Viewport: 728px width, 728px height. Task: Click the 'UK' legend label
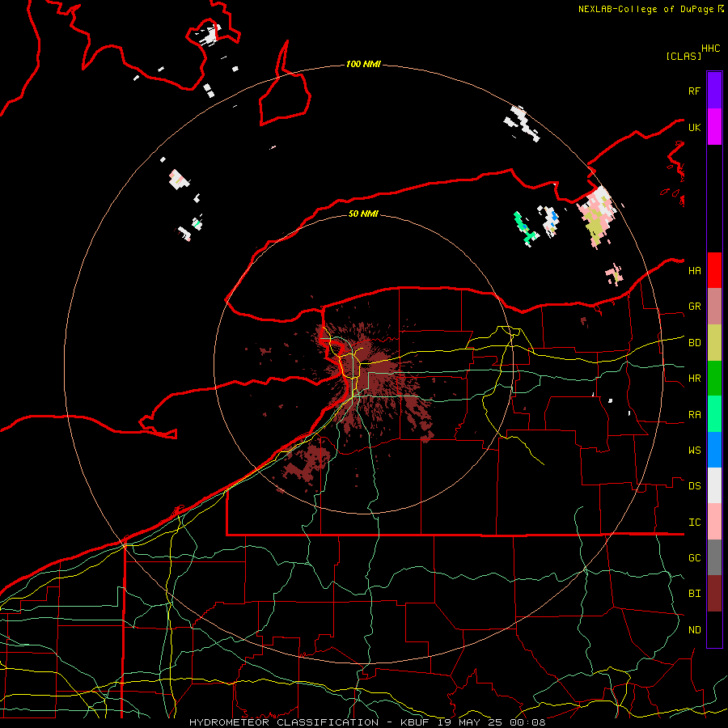(694, 127)
